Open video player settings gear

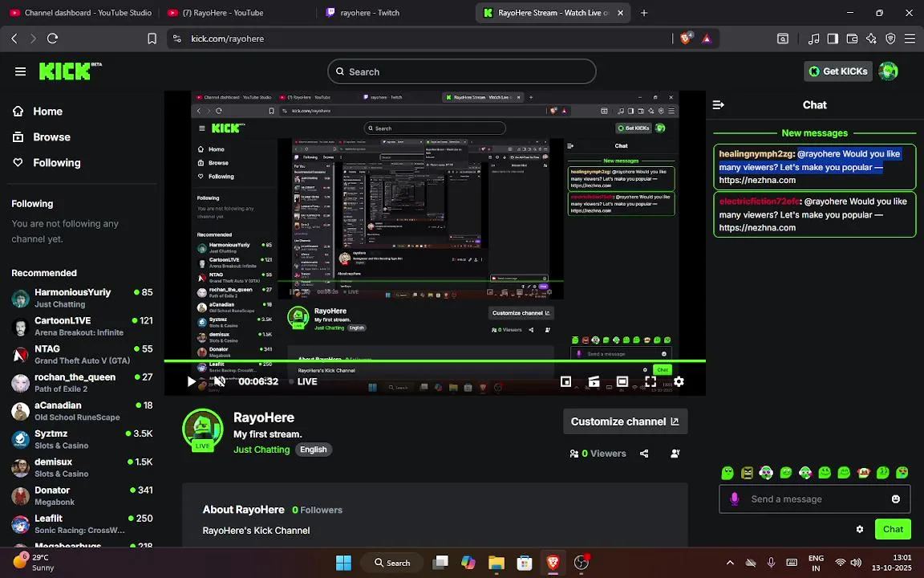[679, 381]
